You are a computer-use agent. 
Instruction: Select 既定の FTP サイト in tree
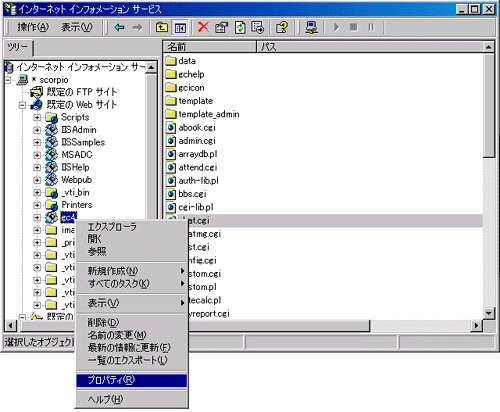click(82, 92)
